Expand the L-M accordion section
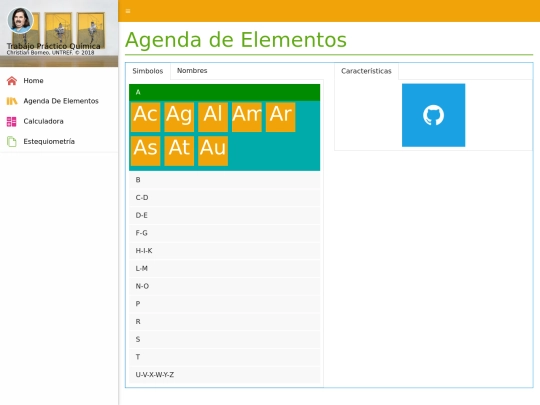The height and width of the screenshot is (405, 540). (x=225, y=268)
